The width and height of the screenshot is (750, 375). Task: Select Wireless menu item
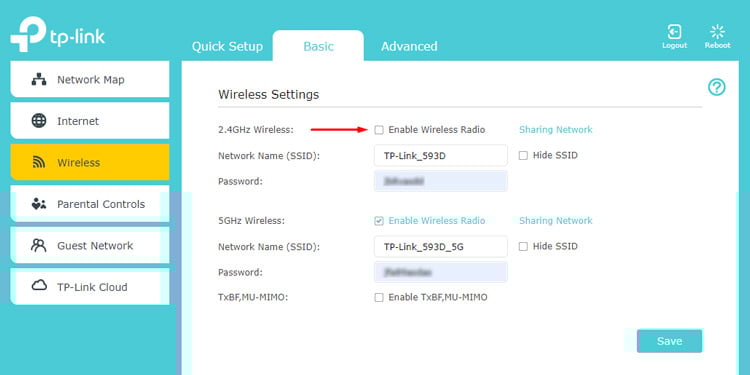click(x=90, y=163)
